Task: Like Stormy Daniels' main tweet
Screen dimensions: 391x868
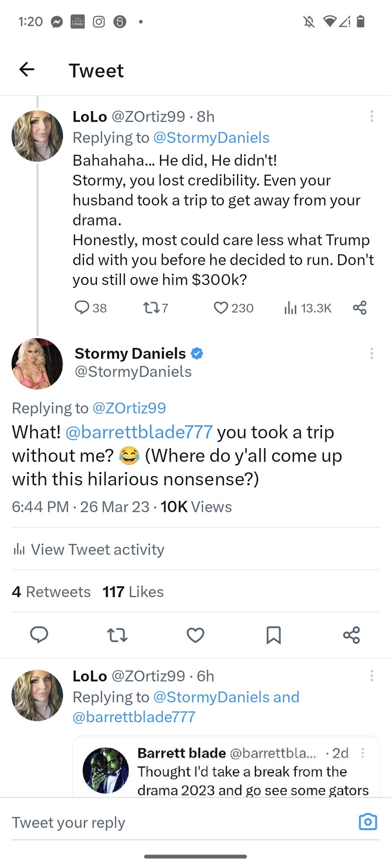Action: pos(195,635)
